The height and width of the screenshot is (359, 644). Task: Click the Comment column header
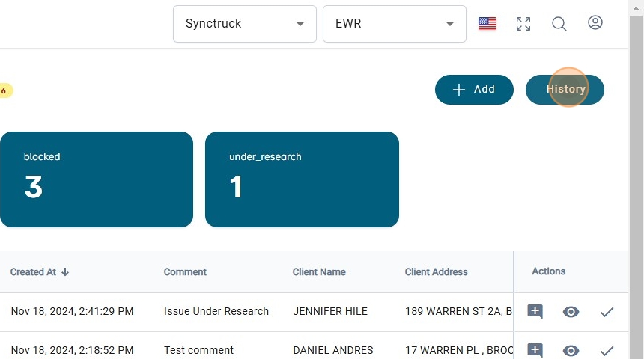point(185,272)
